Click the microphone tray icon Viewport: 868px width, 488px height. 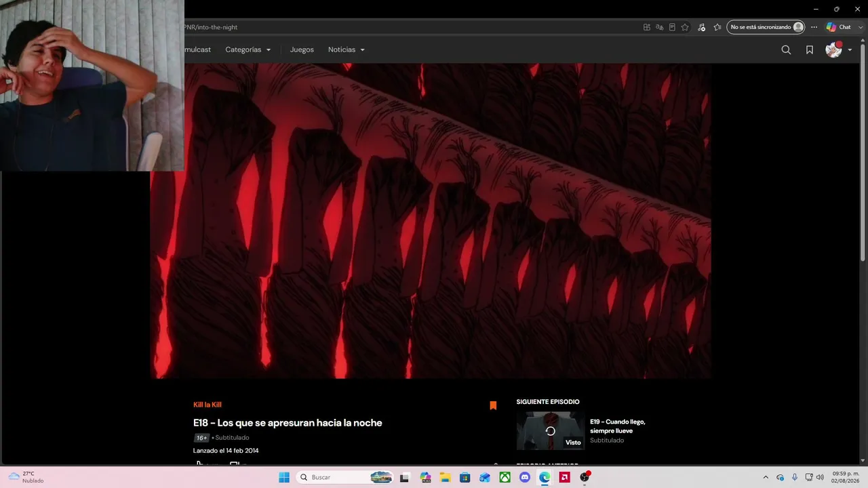795,477
